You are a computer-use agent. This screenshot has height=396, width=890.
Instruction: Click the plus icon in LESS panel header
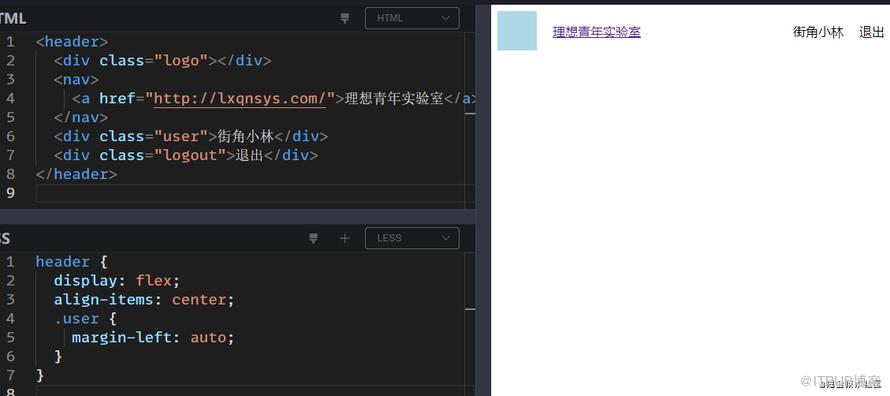point(345,238)
